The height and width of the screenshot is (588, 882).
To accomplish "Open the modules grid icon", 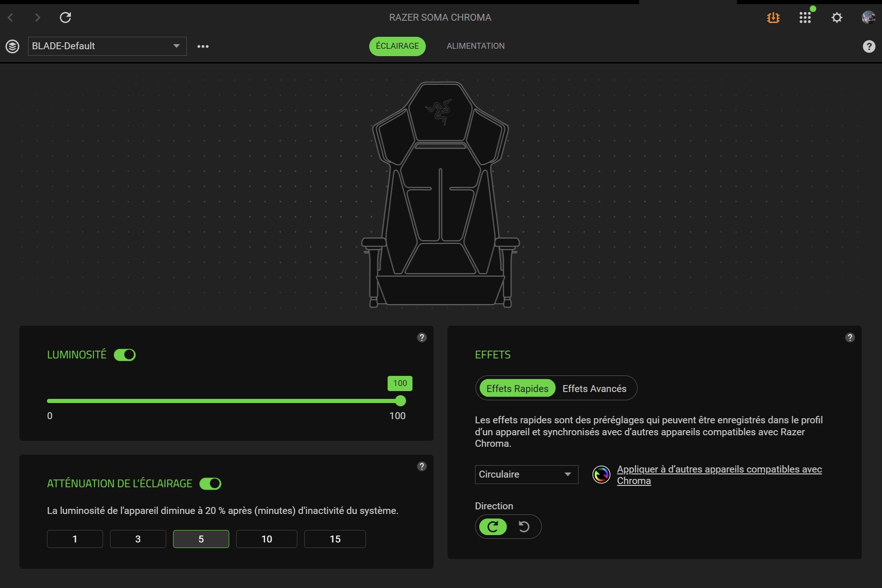I will (x=805, y=17).
